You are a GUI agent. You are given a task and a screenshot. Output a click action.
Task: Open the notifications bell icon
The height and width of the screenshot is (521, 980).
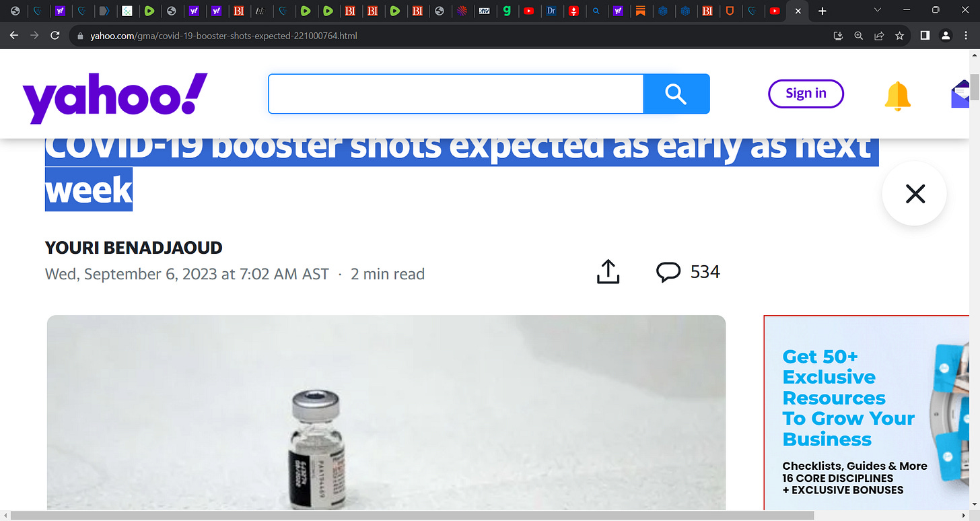[897, 96]
